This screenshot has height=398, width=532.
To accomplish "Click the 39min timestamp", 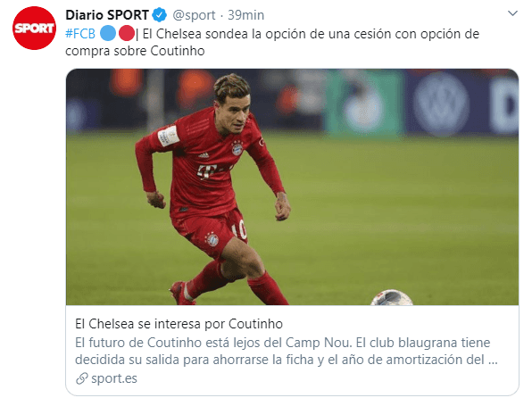I will pos(245,15).
